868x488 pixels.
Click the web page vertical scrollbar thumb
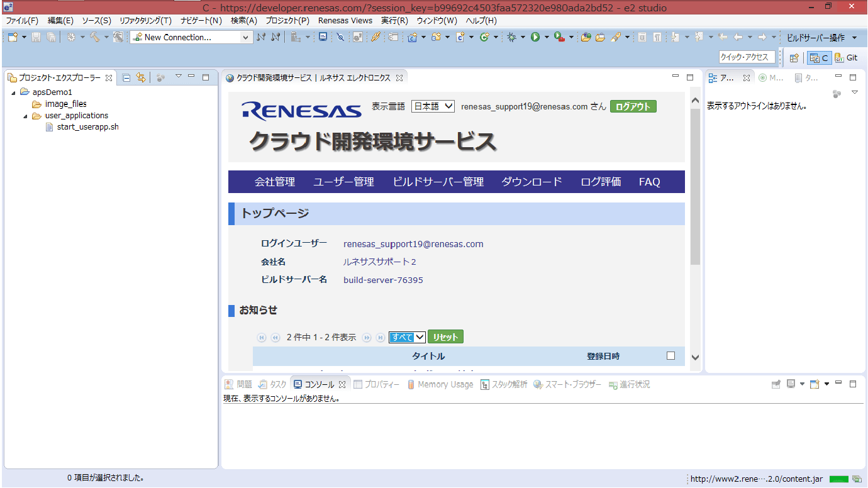695,187
